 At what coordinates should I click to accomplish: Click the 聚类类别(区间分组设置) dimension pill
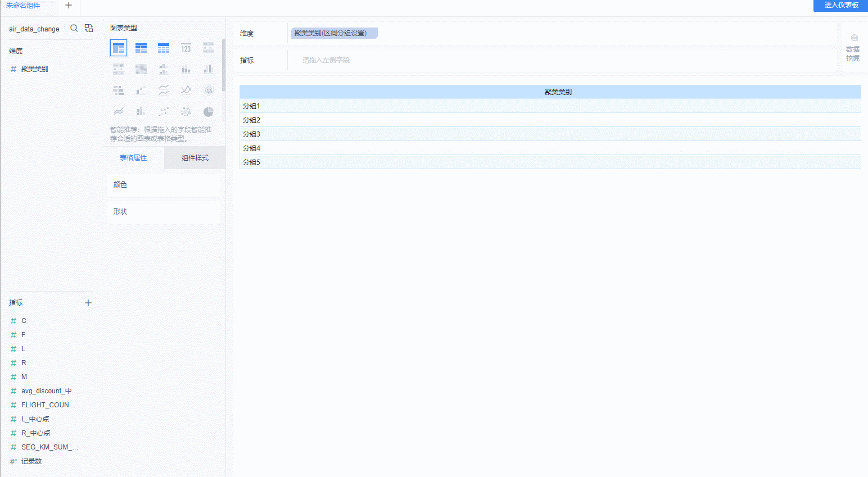[x=334, y=33]
